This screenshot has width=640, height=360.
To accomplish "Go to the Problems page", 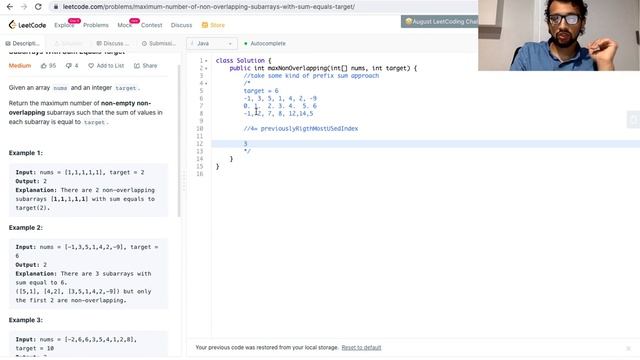I will coord(96,25).
